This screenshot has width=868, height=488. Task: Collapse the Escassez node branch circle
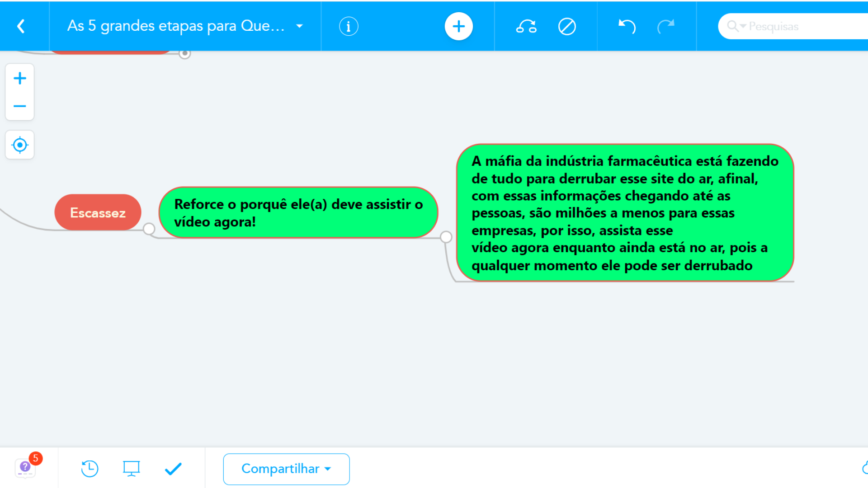pyautogui.click(x=149, y=229)
